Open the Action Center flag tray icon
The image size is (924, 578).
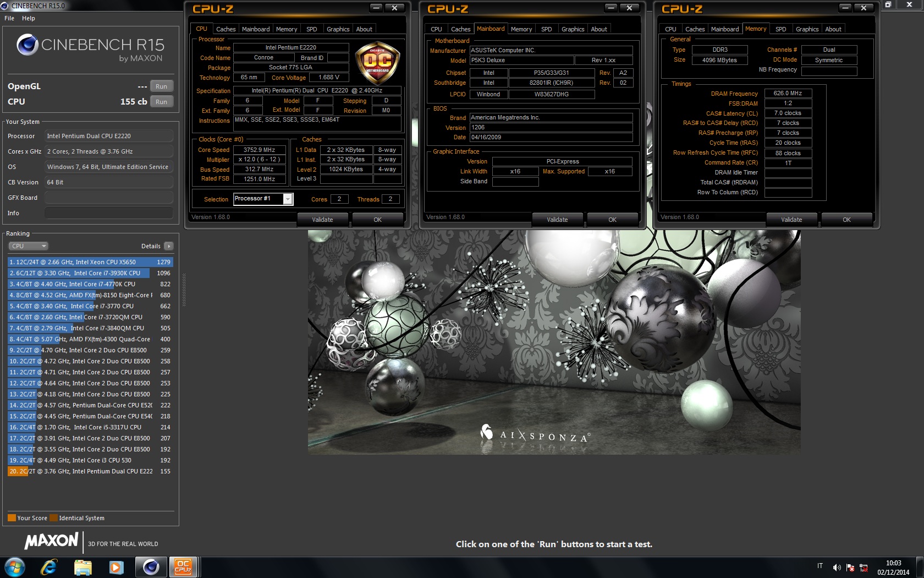850,568
